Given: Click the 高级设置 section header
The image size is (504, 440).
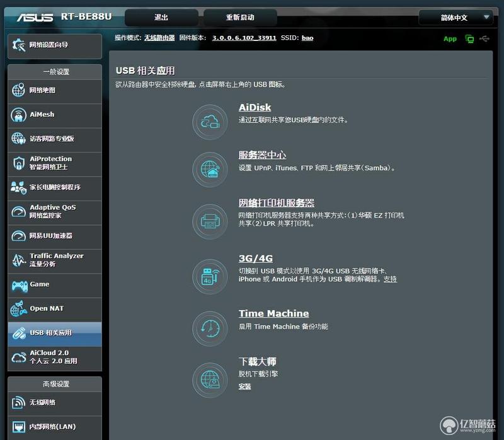Looking at the screenshot, I should 56,384.
